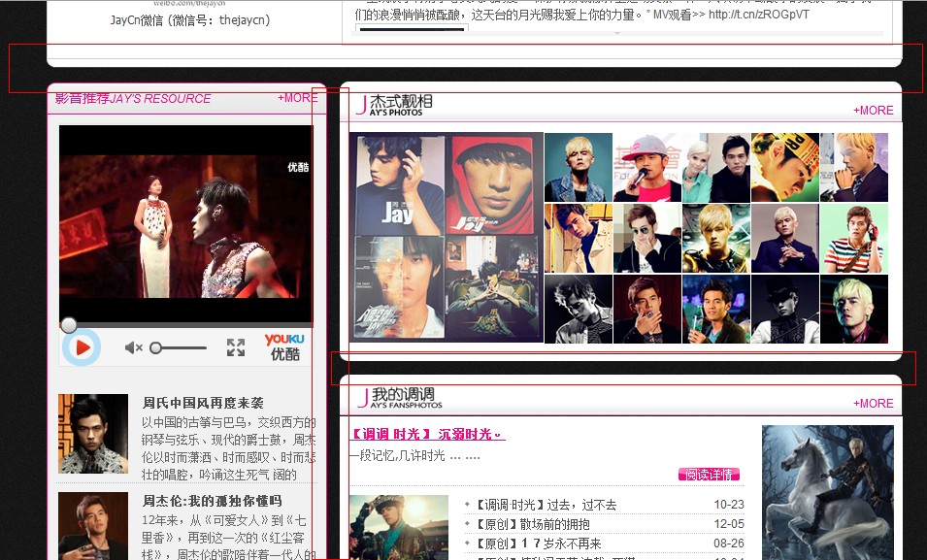The image size is (927, 560).
Task: Open the Jay album covers collage
Action: [447, 237]
